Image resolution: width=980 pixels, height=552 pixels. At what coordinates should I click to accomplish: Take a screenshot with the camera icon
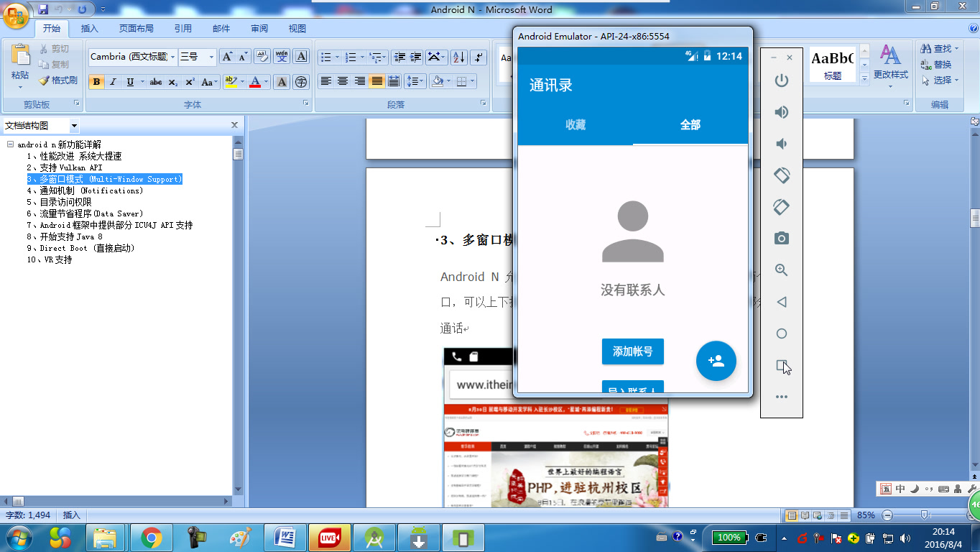click(x=782, y=239)
